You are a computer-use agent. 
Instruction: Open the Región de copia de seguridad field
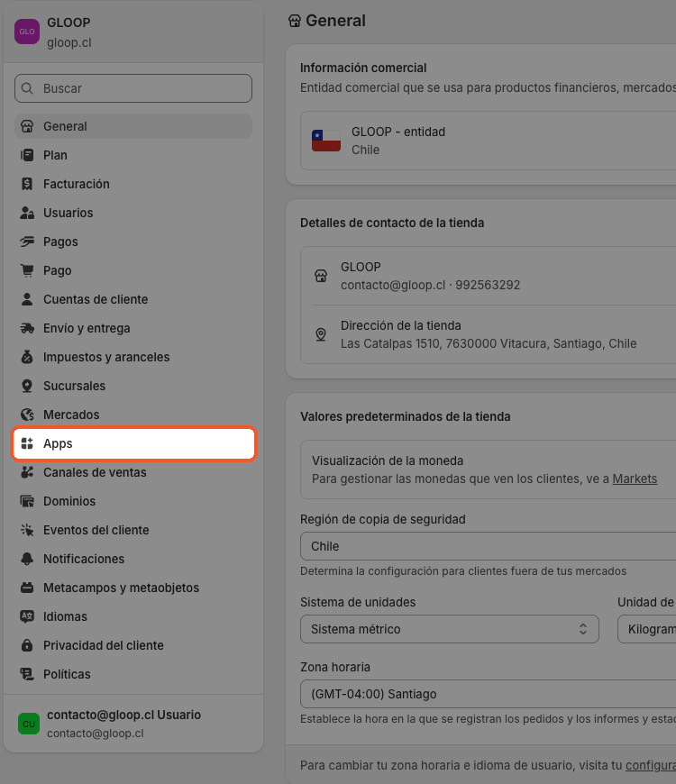tap(488, 546)
